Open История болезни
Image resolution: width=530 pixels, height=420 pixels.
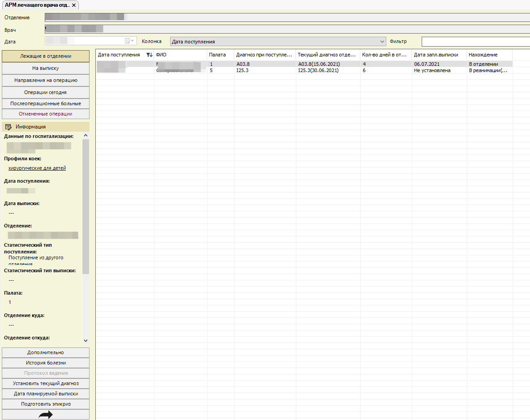tap(46, 363)
